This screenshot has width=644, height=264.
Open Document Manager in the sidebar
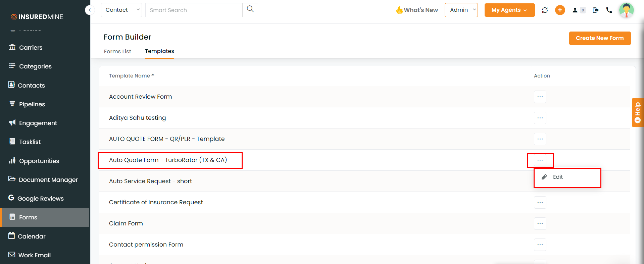tap(45, 180)
